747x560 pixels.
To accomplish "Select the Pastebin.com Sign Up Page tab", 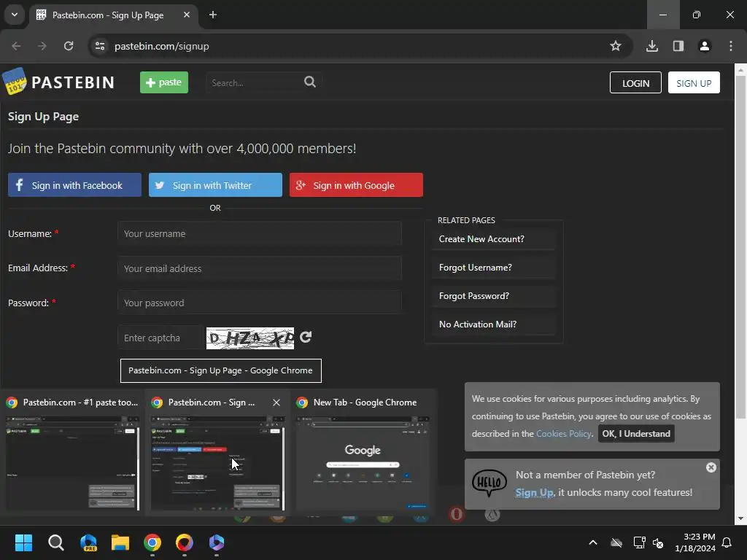I will pos(108,15).
